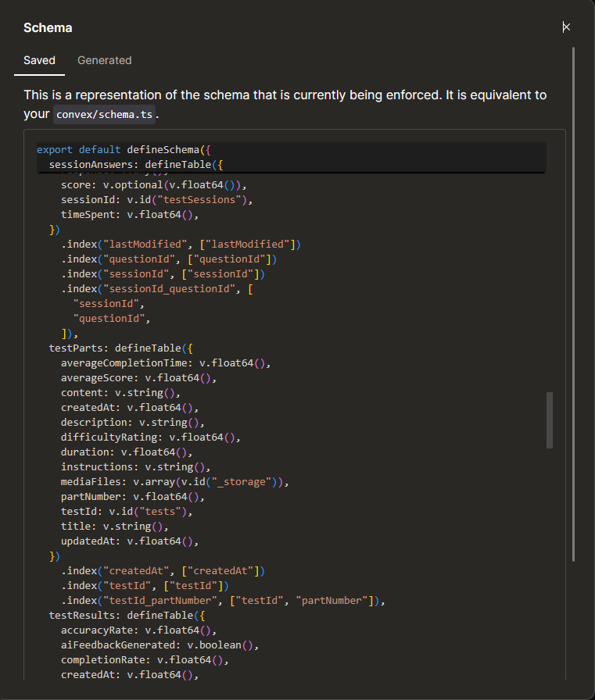Click the sticky sessionAnswers defineTable header

click(138, 165)
